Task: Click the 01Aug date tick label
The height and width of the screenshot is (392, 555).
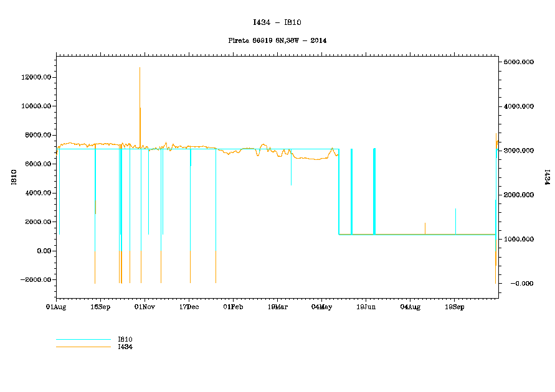Action: coord(56,307)
